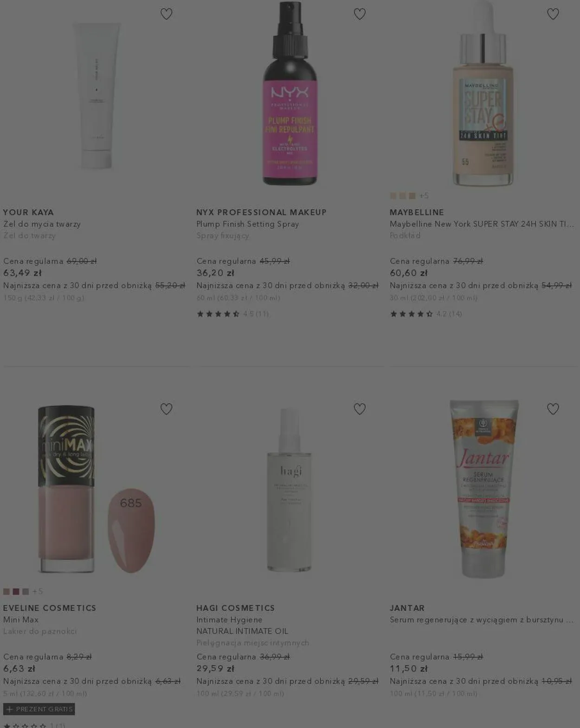The image size is (580, 728).
Task: Open the YOUR KAYA brand link
Action: point(28,212)
